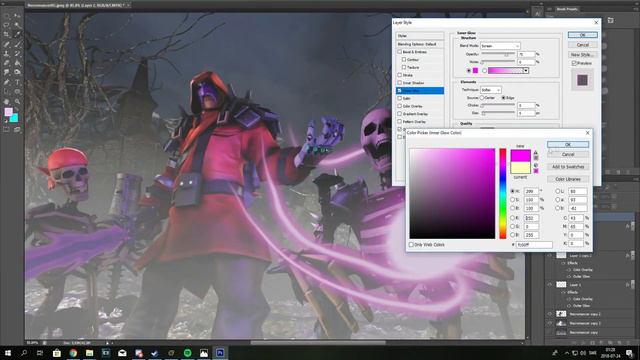
Task: Click the foreground color swatch in toolbox
Action: [8, 112]
